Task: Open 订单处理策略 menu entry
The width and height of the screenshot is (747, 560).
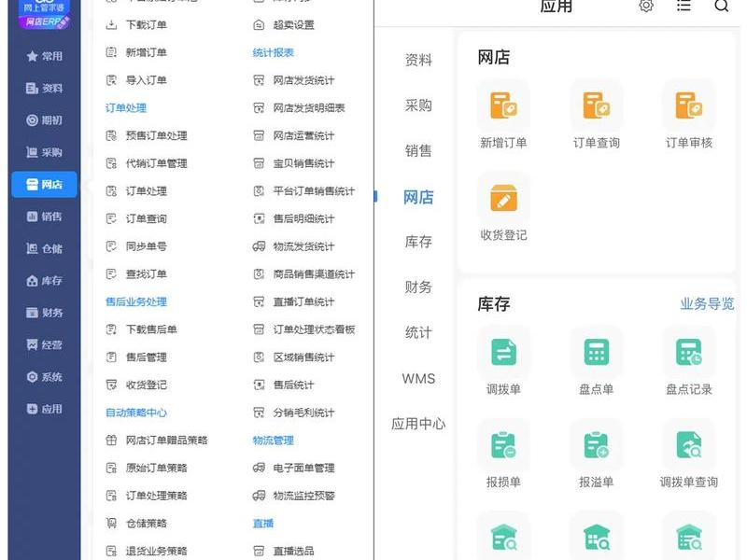Action: pyautogui.click(x=147, y=496)
